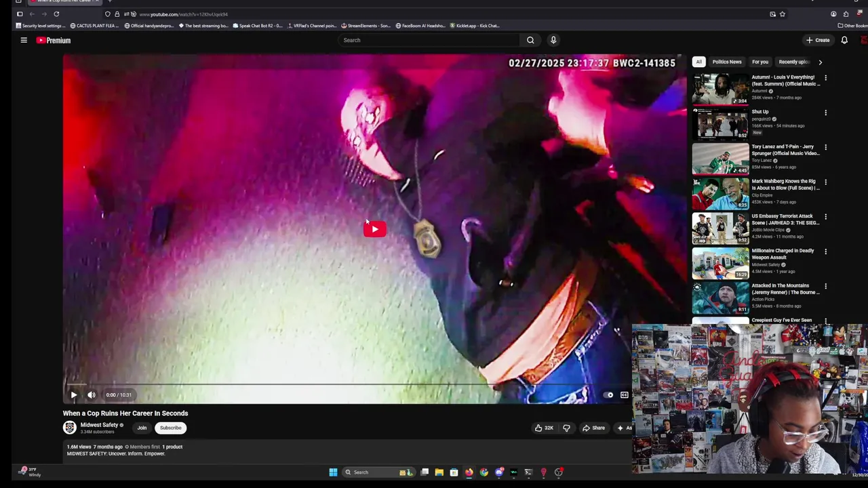Select the Politics News filter chip
The width and height of the screenshot is (868, 488).
tap(726, 62)
